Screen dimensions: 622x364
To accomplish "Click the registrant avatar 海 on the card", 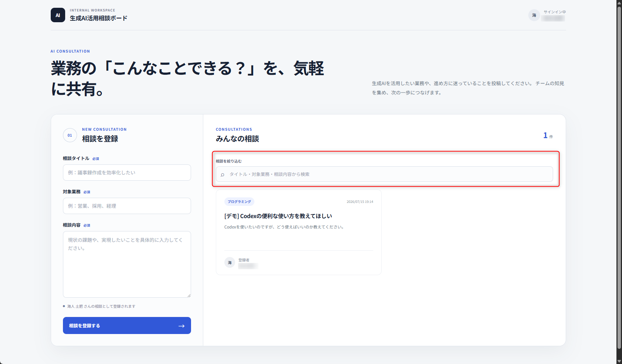I will coord(230,263).
